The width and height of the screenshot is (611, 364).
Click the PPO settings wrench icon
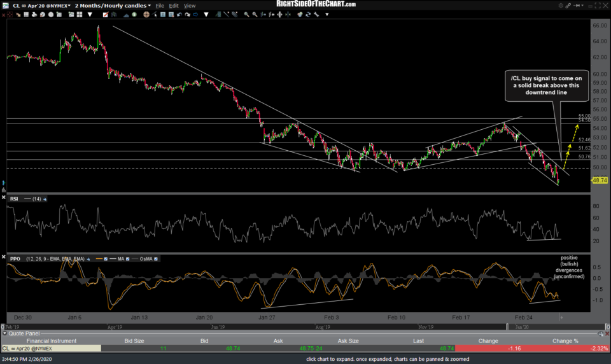click(89, 259)
